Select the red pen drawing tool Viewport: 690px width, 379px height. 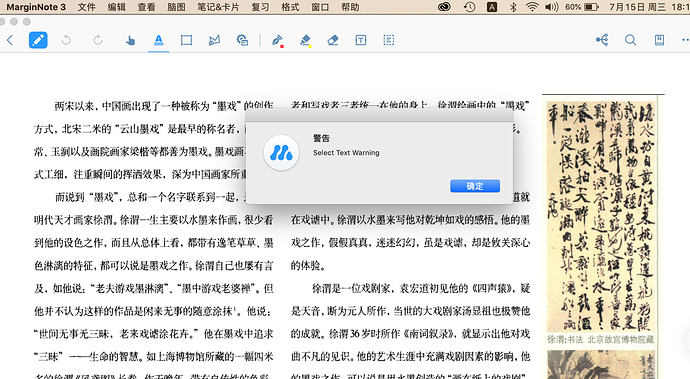pos(277,40)
